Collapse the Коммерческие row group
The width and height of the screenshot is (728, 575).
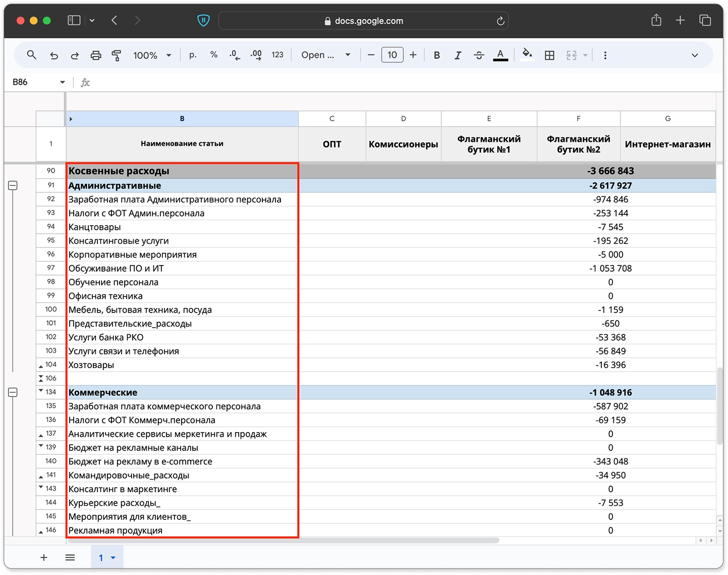click(x=13, y=392)
